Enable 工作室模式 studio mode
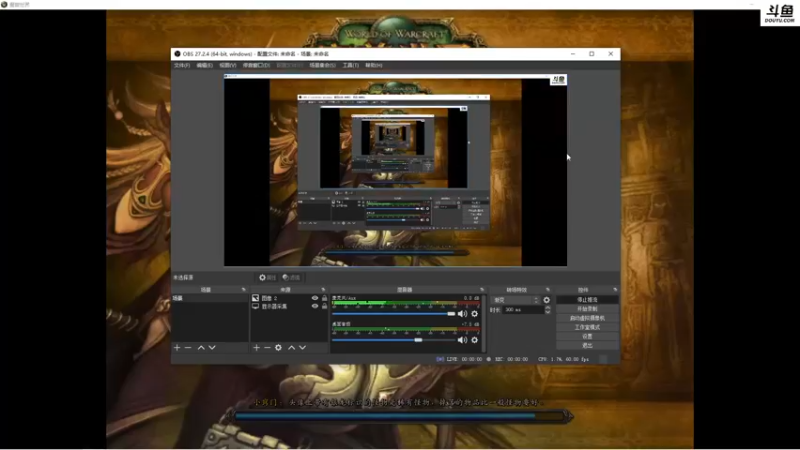Image resolution: width=800 pixels, height=450 pixels. tap(587, 327)
